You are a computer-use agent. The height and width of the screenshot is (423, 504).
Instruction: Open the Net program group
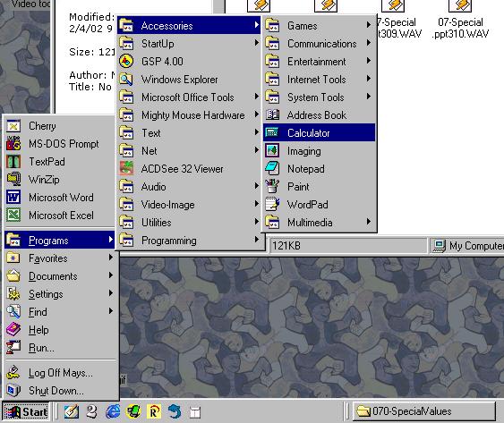(x=189, y=150)
